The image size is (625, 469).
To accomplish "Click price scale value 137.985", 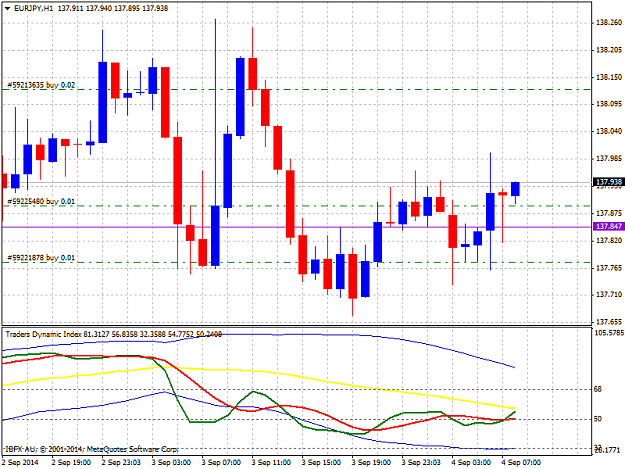I will pos(609,159).
